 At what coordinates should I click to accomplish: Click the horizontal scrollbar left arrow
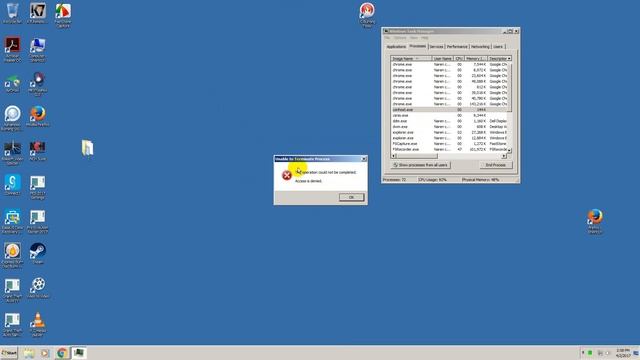point(393,156)
